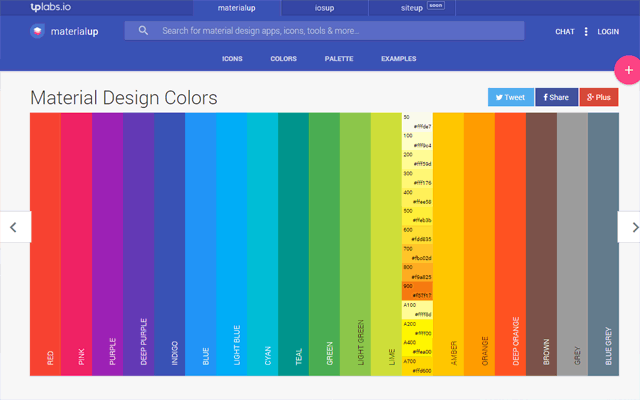Go to previous item with left arrow
Image resolution: width=640 pixels, height=400 pixels.
click(x=13, y=227)
